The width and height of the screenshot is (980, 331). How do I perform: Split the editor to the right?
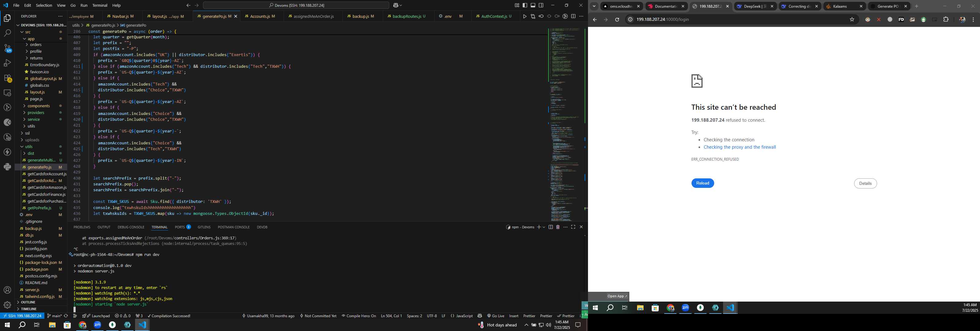(573, 16)
